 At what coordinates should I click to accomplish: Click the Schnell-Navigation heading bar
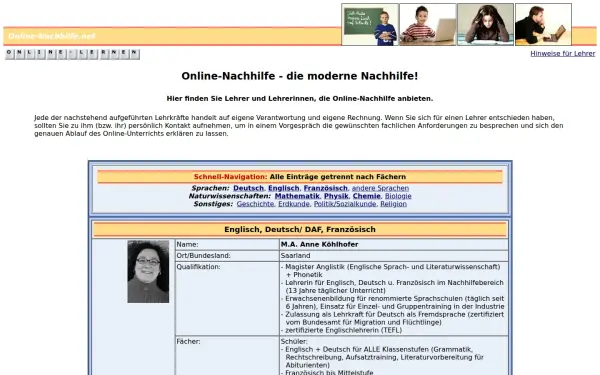[300, 177]
